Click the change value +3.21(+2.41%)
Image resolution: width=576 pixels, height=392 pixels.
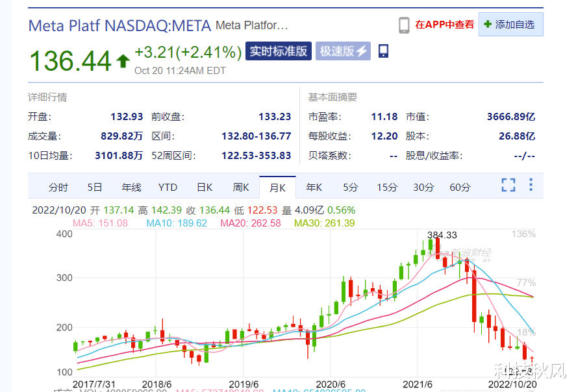point(188,52)
